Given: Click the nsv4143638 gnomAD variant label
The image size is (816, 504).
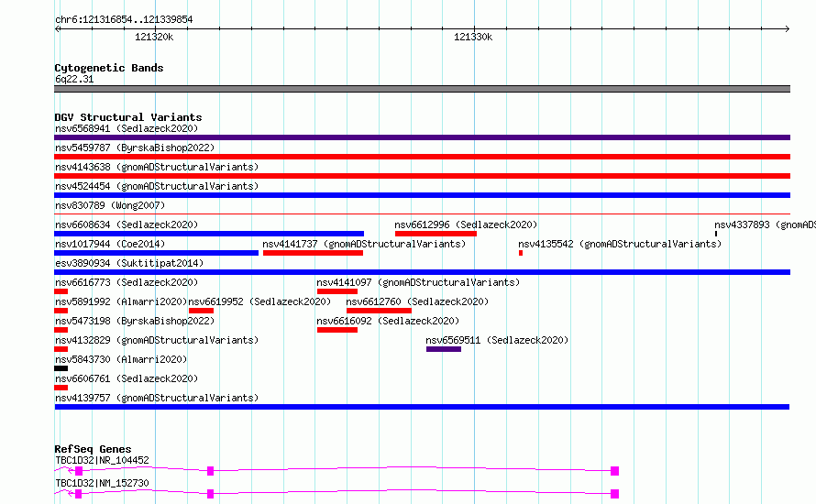Looking at the screenshot, I should click(157, 167).
